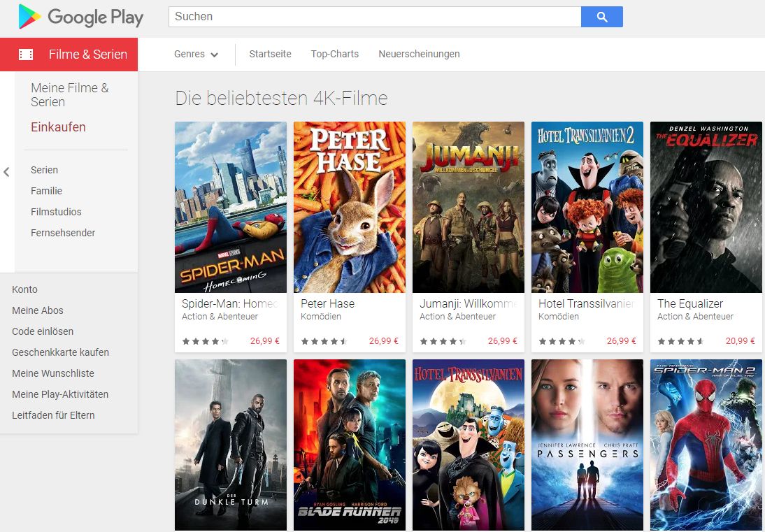Click Action & Abenteuer under Spider-Man
The width and height of the screenshot is (765, 532).
pyautogui.click(x=220, y=317)
